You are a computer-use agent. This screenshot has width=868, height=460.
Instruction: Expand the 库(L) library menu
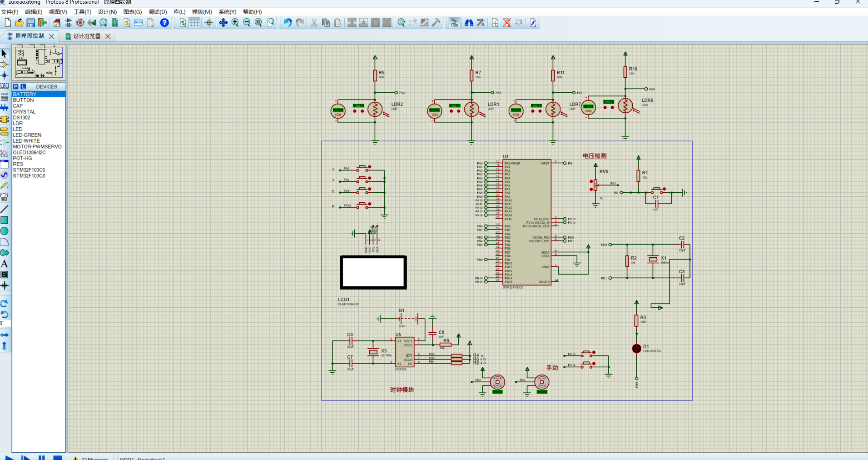click(x=179, y=12)
